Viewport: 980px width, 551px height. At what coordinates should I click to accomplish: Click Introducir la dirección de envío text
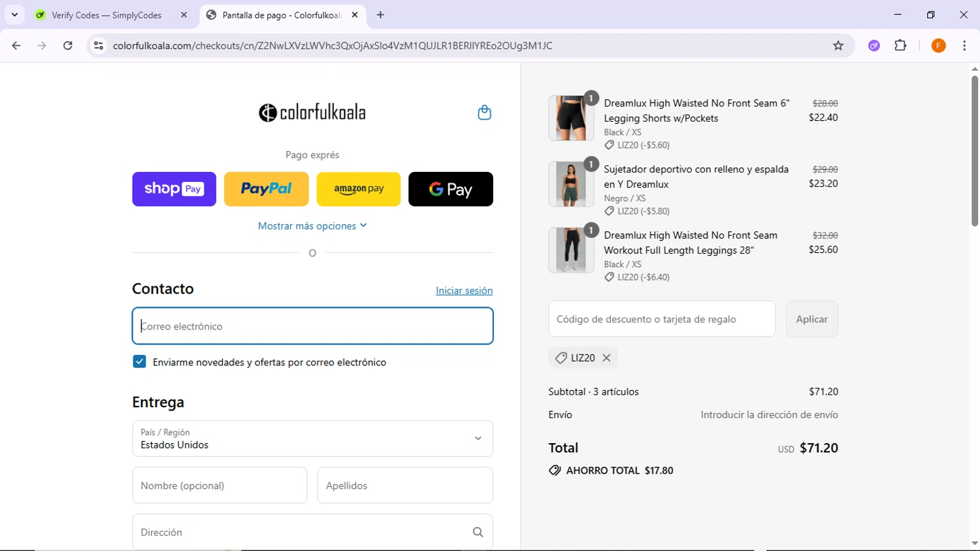point(769,414)
